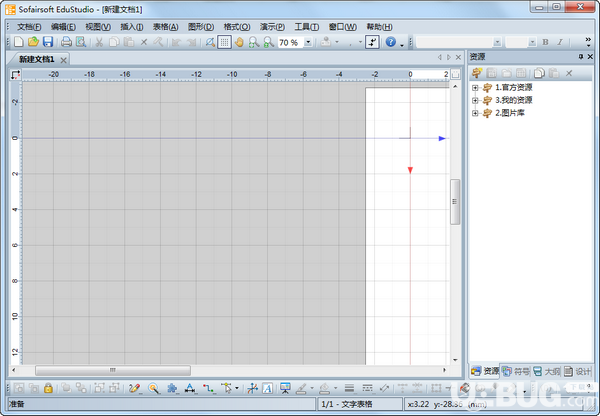Expand the 1.官方资源 tree node
600x416 pixels.
click(x=475, y=88)
